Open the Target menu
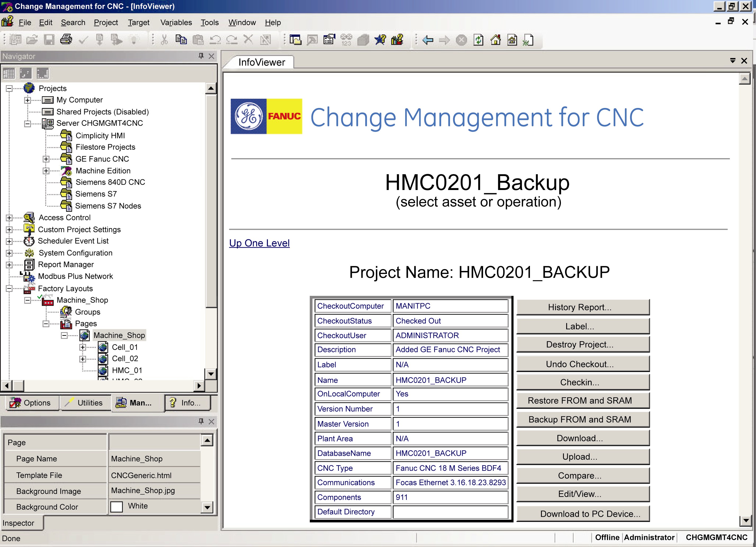Image resolution: width=756 pixels, height=547 pixels. pyautogui.click(x=139, y=22)
